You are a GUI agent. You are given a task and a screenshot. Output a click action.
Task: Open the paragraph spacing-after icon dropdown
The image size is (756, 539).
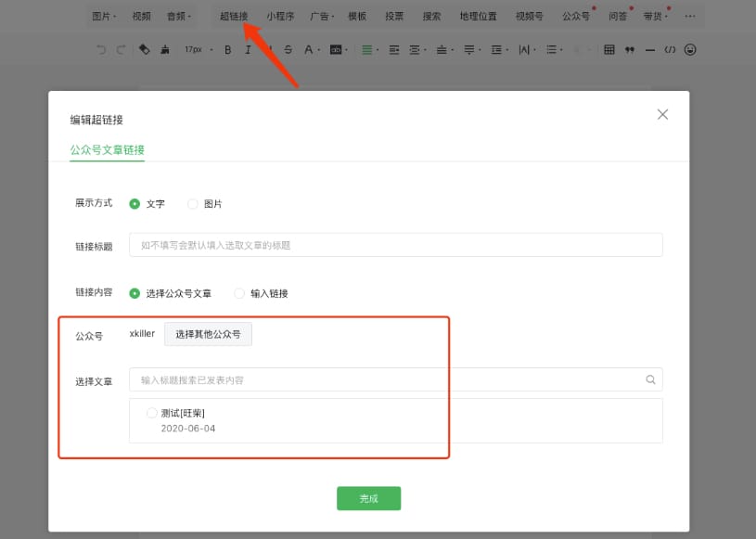[471, 49]
